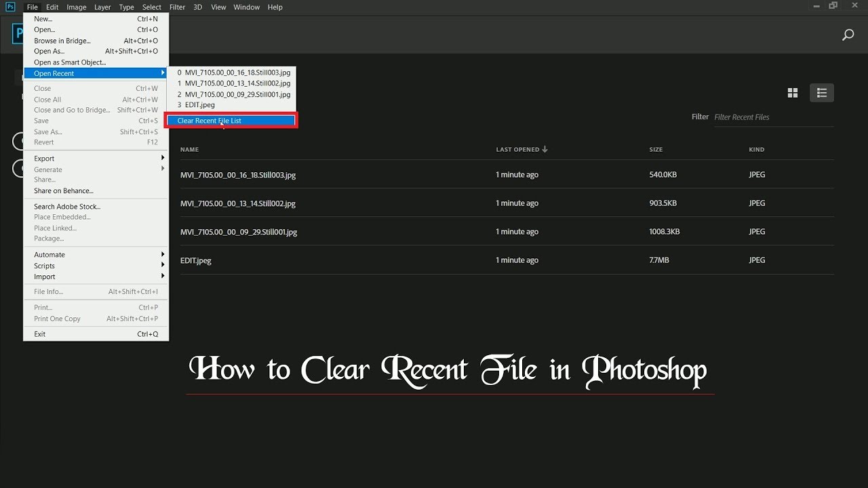Select Share on Behance... entry
868x488 pixels.
click(x=96, y=190)
